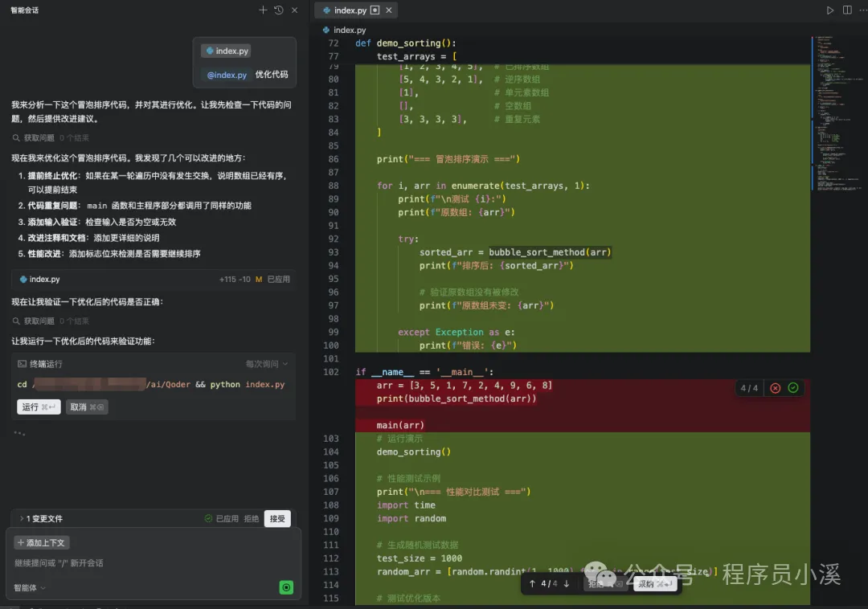Click the 终端运行 terminal icon
Viewport: 868px width, 609px height.
[23, 364]
